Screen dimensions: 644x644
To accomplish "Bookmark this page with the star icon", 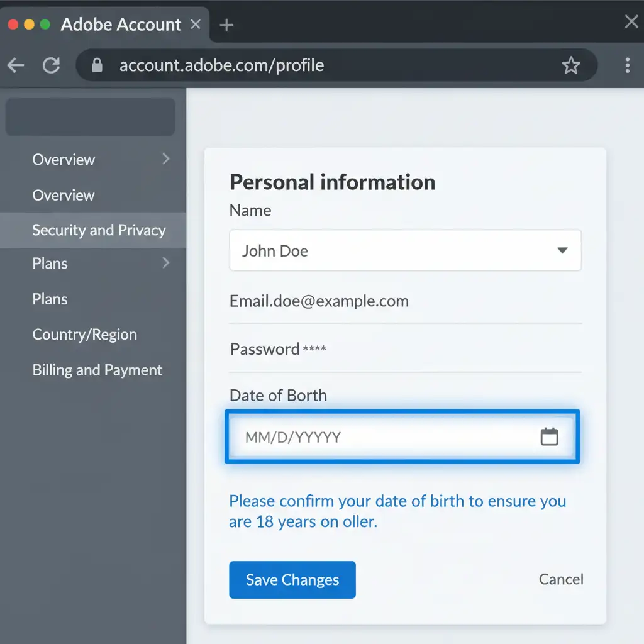I will pyautogui.click(x=570, y=65).
